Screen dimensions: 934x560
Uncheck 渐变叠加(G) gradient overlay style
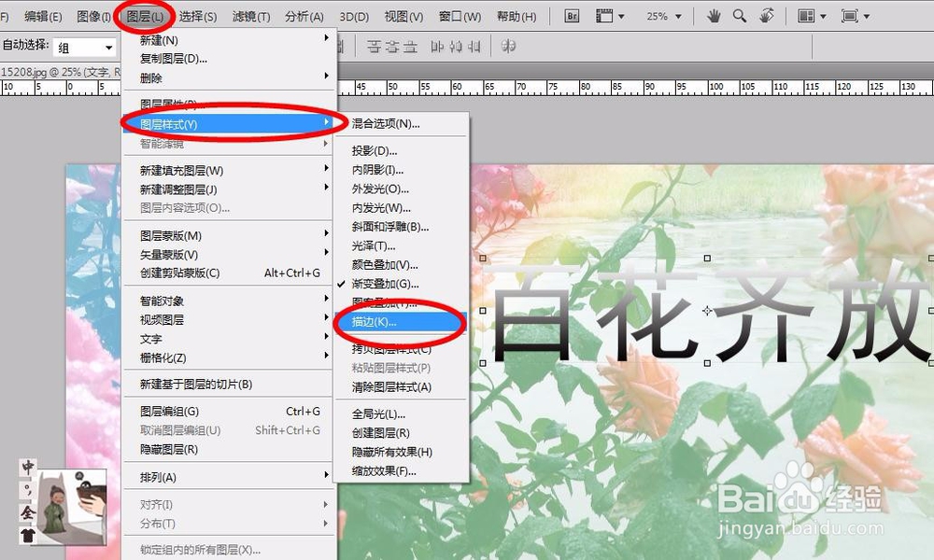click(385, 284)
